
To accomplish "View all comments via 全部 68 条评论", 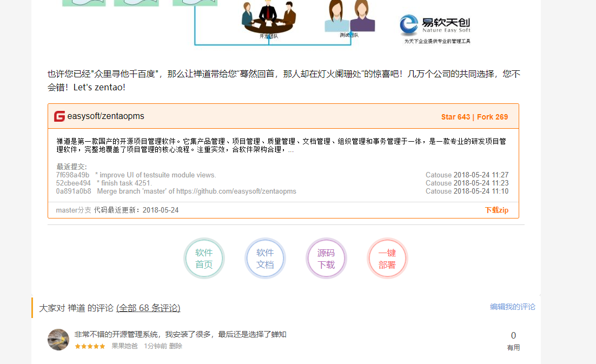I will 148,308.
